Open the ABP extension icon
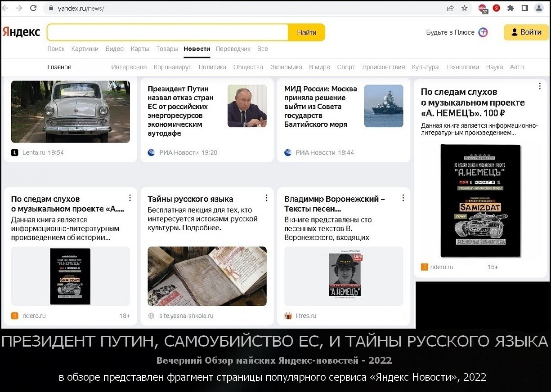 [x=483, y=9]
